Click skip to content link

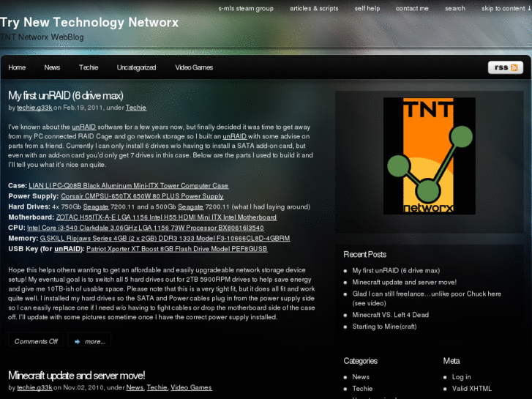tap(506, 9)
